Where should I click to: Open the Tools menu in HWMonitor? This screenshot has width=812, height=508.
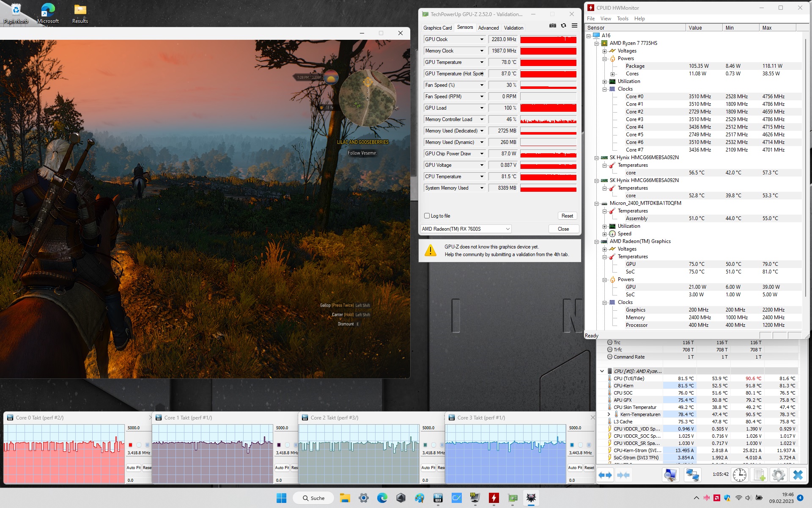coord(623,19)
